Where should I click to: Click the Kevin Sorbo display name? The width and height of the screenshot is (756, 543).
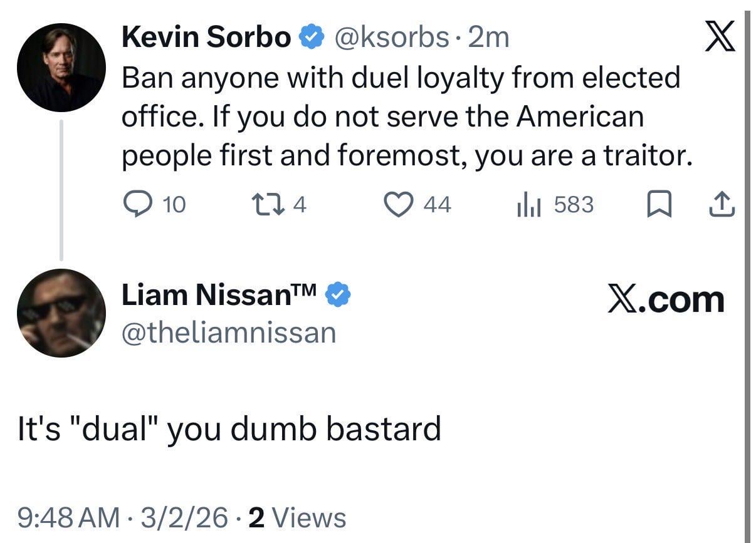206,38
